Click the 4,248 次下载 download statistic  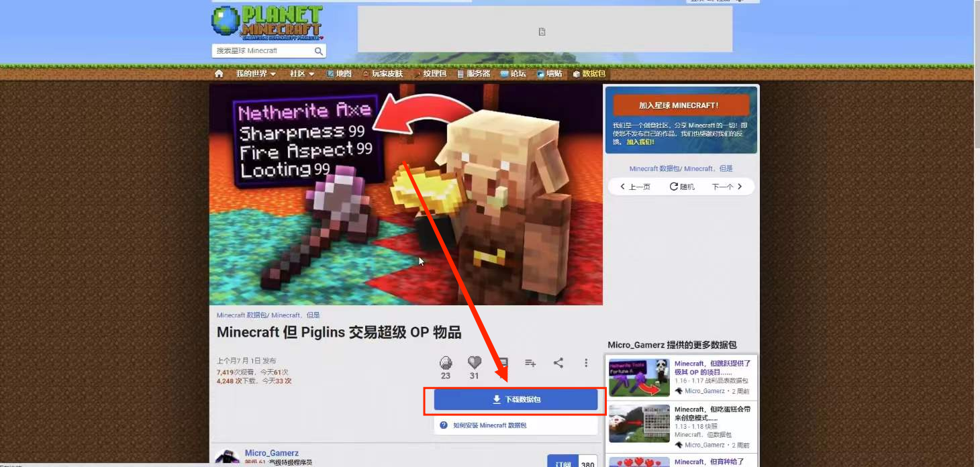click(238, 381)
